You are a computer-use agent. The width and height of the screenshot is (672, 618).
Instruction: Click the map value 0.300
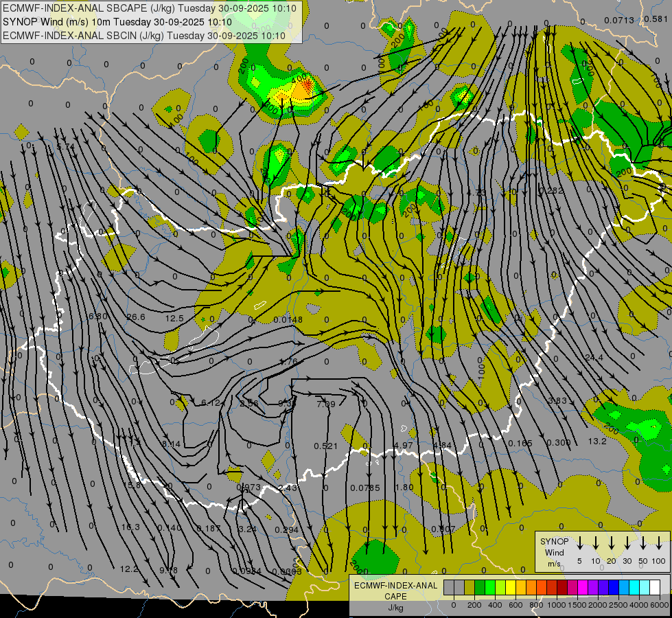tap(559, 442)
